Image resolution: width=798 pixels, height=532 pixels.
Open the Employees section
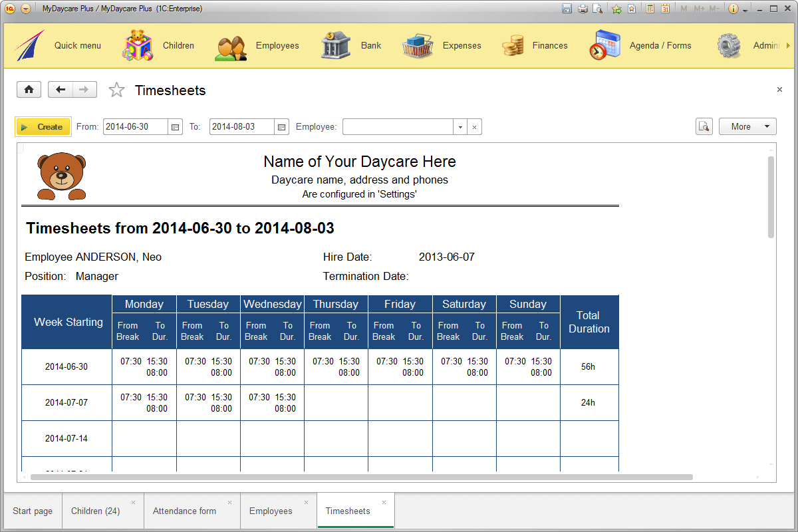coord(277,46)
